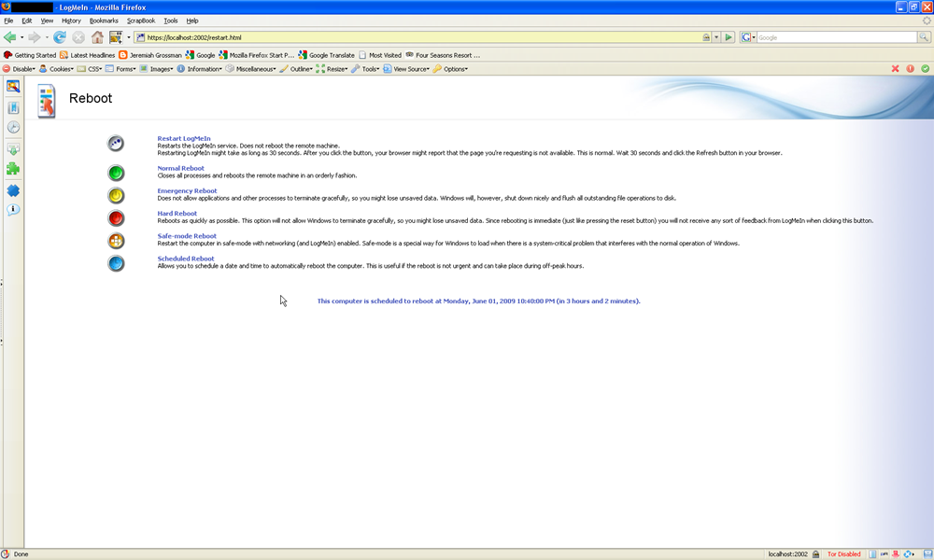Image resolution: width=934 pixels, height=560 pixels.
Task: Open the Images dropdown menu
Action: pyautogui.click(x=156, y=69)
